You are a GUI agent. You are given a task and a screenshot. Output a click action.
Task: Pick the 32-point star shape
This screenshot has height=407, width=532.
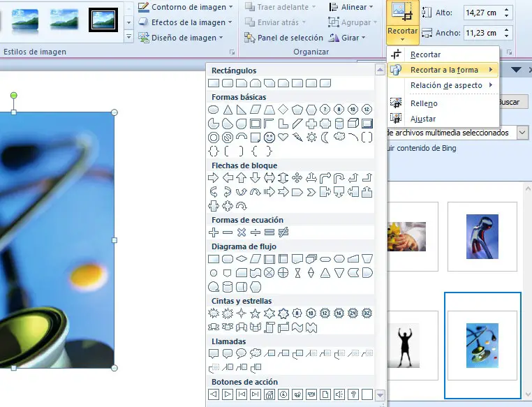[367, 313]
